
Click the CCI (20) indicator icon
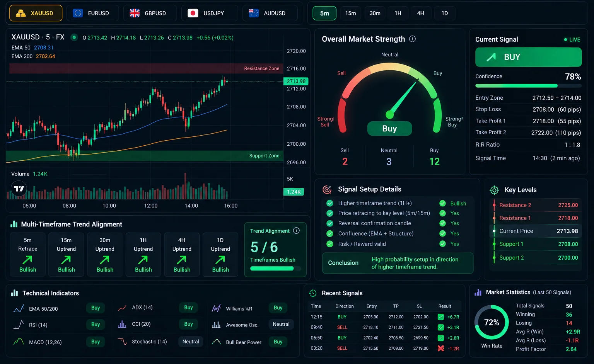[x=122, y=324]
